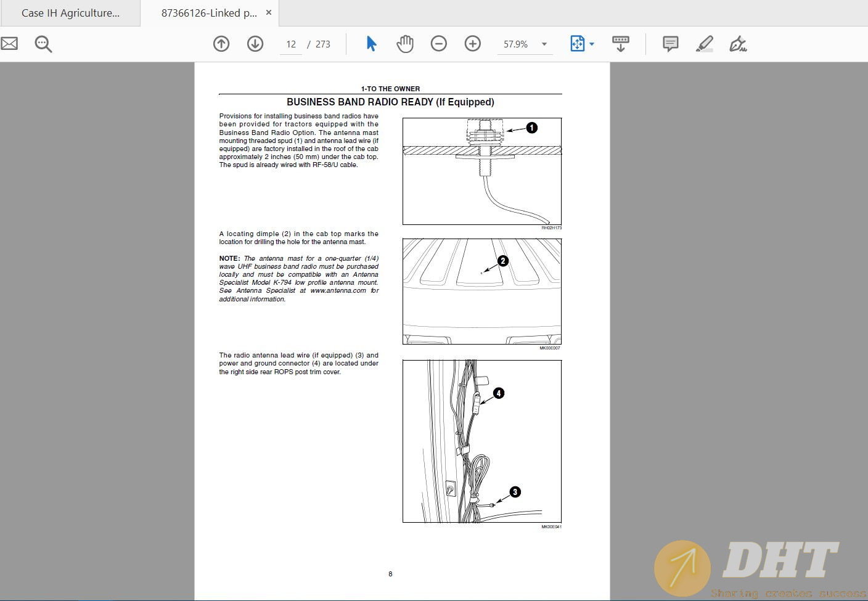Click the fit page view icon

tap(577, 44)
